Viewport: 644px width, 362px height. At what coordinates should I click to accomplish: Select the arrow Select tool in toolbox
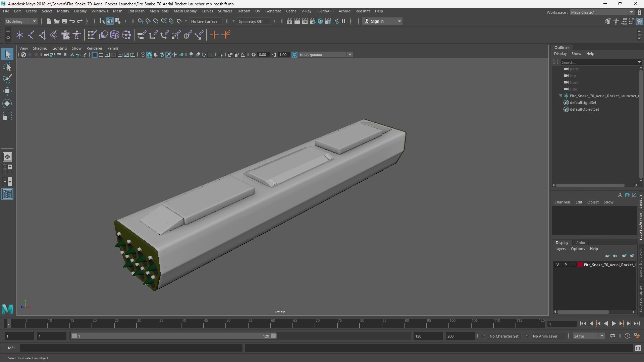pos(7,54)
